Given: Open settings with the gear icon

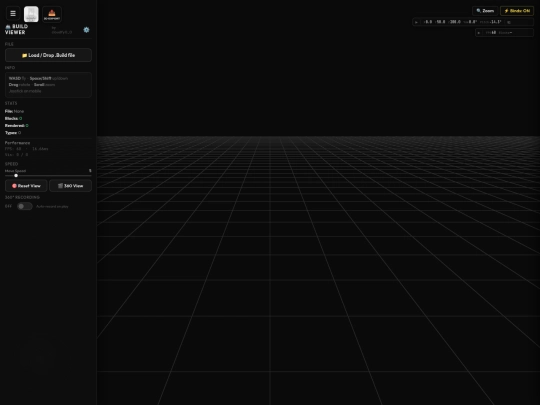Looking at the screenshot, I should [x=86, y=30].
